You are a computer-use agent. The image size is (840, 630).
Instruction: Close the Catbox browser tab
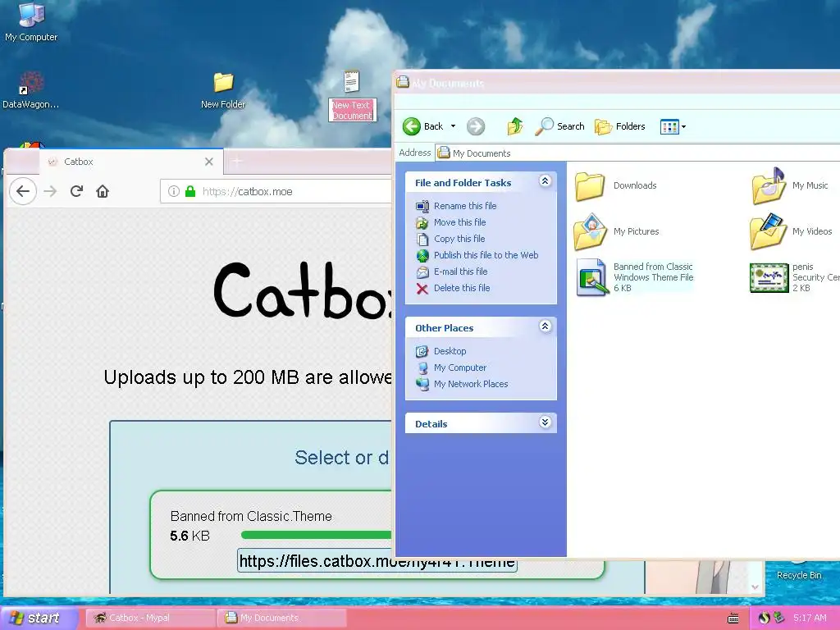tap(209, 162)
